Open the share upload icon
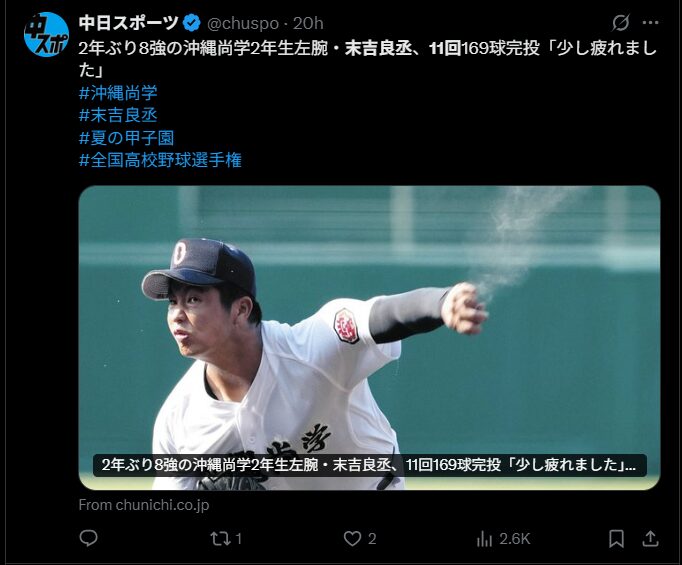682x565 pixels. 650,538
